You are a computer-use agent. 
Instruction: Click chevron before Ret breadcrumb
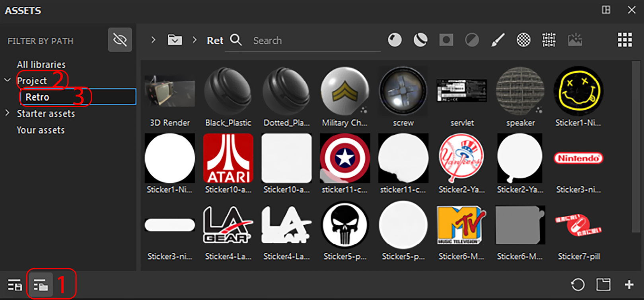pos(195,40)
